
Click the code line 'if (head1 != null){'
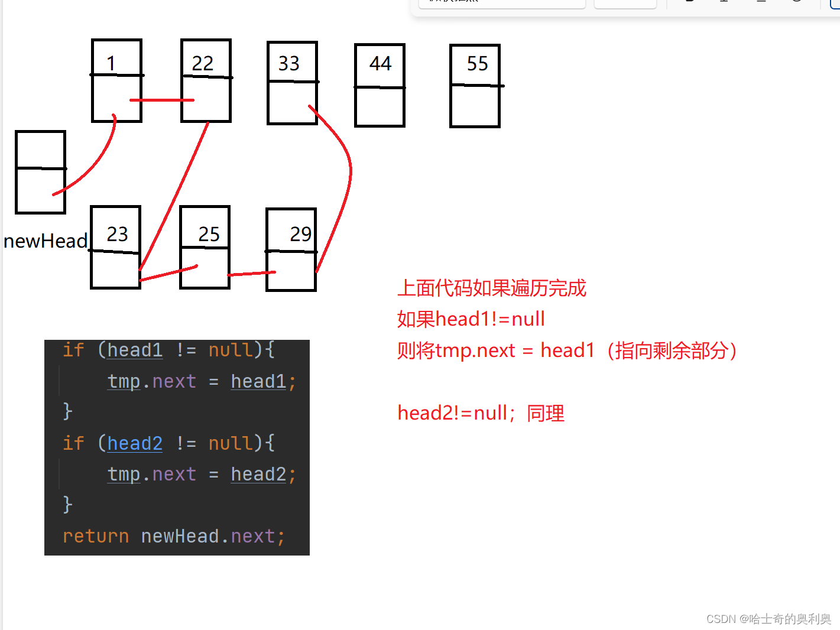click(168, 350)
